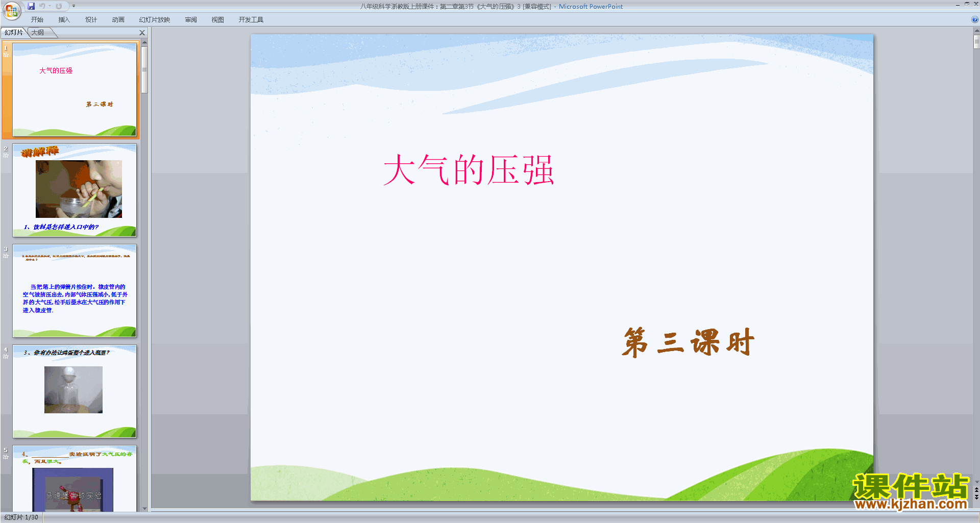Screen dimensions: 980x523
Task: Click the Redo icon
Action: [x=59, y=6]
